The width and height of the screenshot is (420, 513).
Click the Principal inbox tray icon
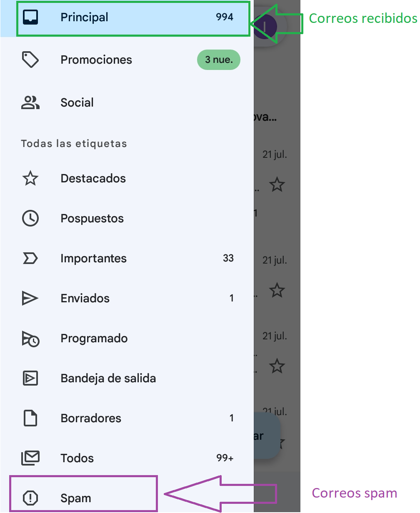click(x=30, y=17)
